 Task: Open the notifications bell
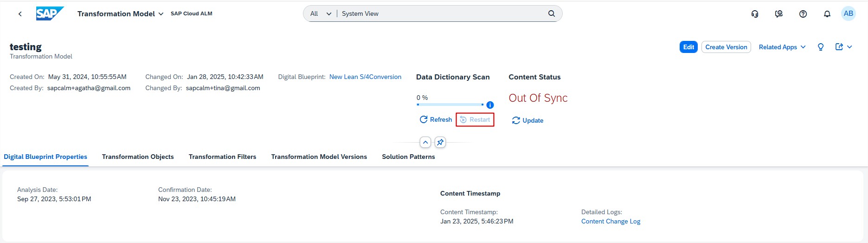pos(827,14)
